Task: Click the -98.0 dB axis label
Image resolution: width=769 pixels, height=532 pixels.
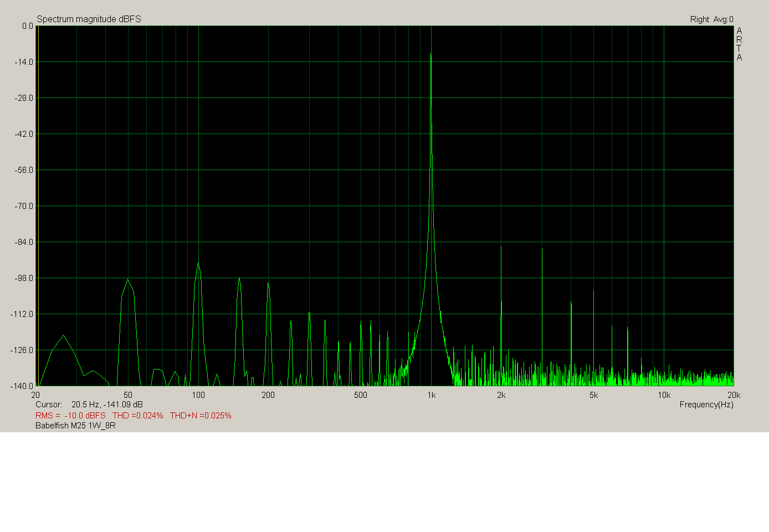Action: [x=24, y=278]
